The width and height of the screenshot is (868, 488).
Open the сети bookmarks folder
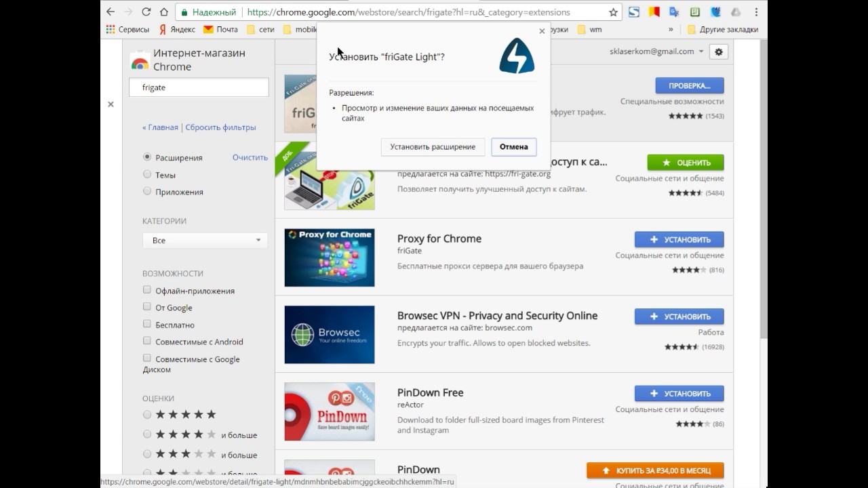[x=260, y=30]
